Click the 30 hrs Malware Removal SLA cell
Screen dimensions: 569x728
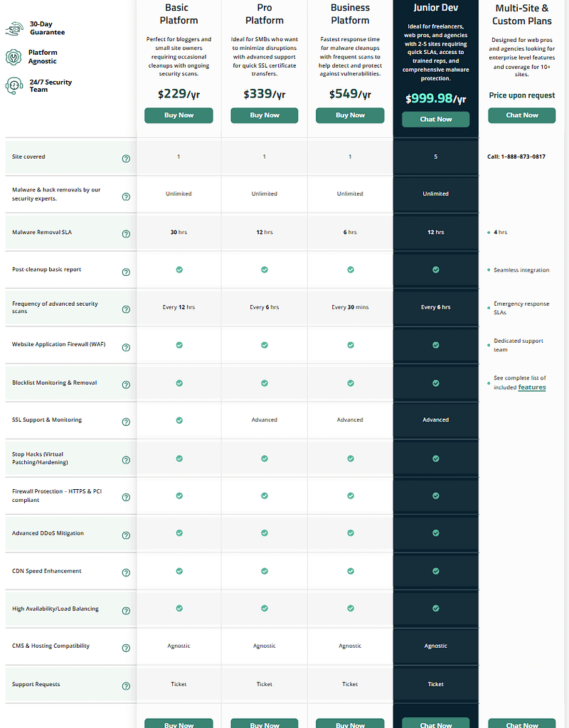[x=179, y=232]
